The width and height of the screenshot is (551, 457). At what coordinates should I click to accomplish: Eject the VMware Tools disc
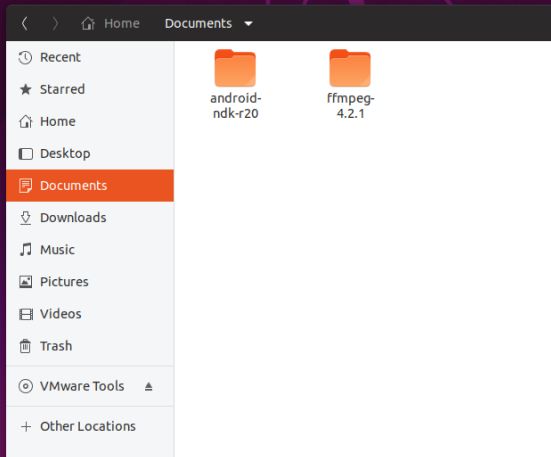click(x=149, y=386)
